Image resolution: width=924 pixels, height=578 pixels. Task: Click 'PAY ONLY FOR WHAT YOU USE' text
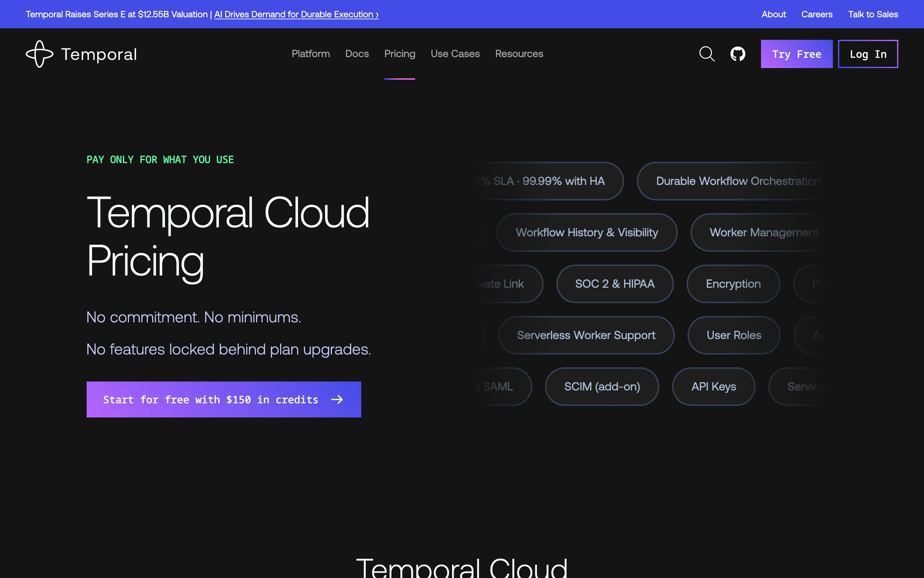[160, 160]
